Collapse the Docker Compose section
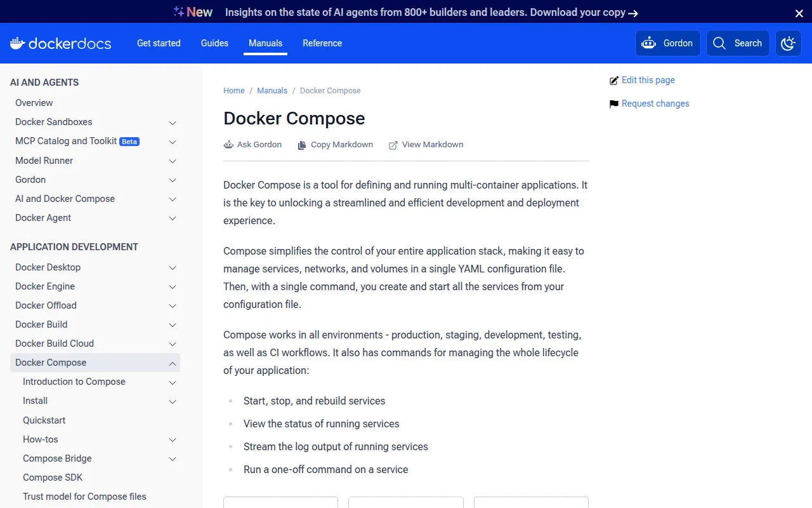This screenshot has height=508, width=812. (x=173, y=363)
